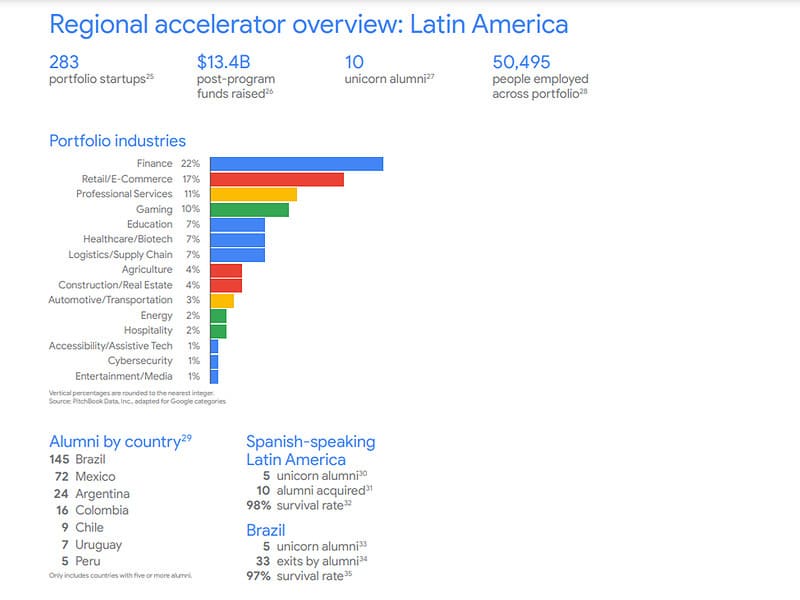Click the 'Logistics/Supply Chain' label
The image size is (800, 600).
point(120,255)
